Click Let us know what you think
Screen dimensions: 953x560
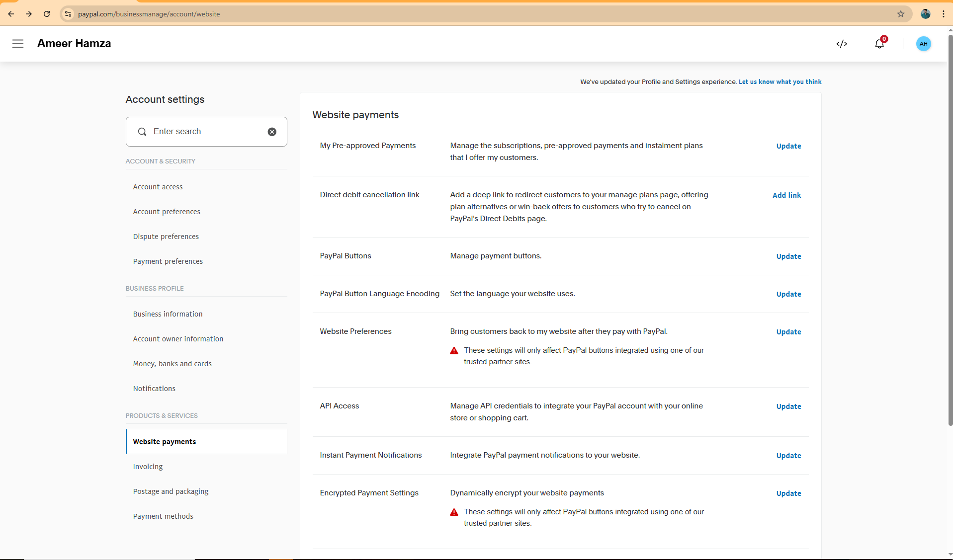[780, 81]
